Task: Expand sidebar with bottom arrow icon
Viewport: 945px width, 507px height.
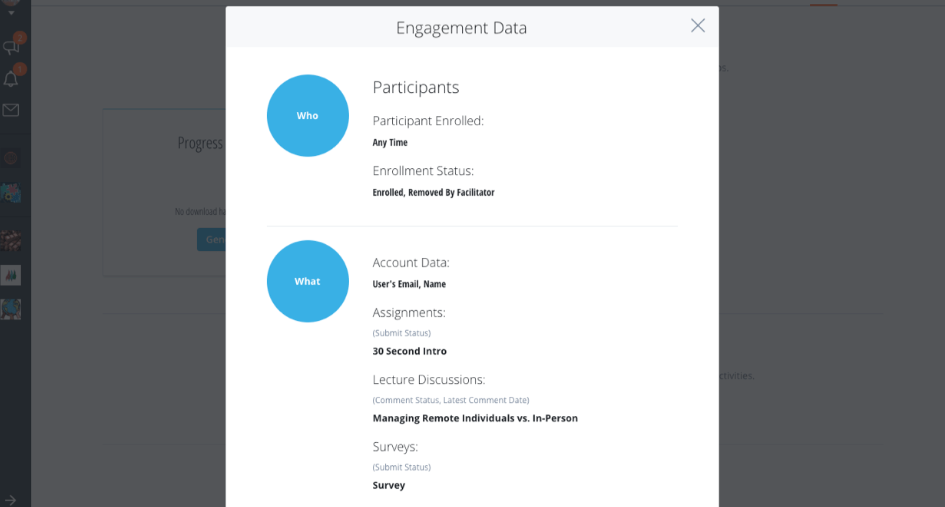Action: click(10, 499)
